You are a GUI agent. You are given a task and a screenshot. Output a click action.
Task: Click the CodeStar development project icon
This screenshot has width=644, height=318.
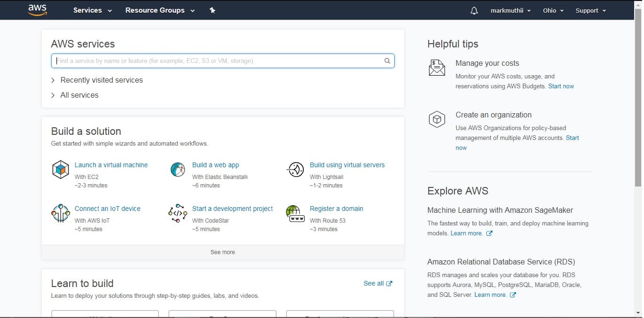(x=178, y=213)
